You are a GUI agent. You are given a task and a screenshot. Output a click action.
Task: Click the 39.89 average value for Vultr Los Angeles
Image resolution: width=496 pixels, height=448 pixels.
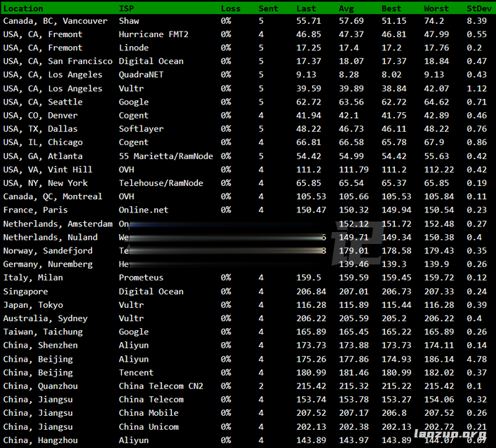(x=351, y=88)
